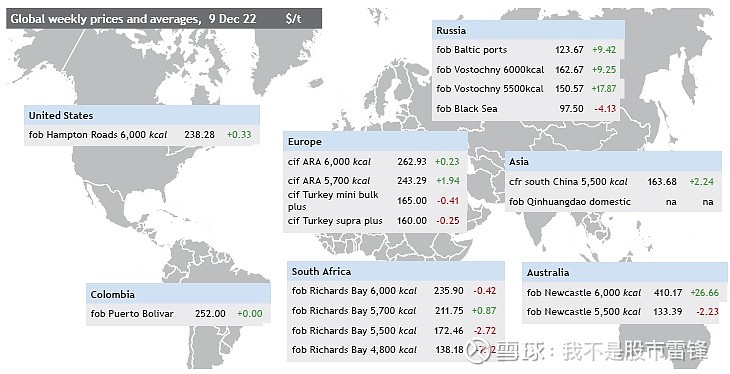Click the fob Puerto Bolivar price 252.00
Screen dimensions: 730x374
pos(210,314)
